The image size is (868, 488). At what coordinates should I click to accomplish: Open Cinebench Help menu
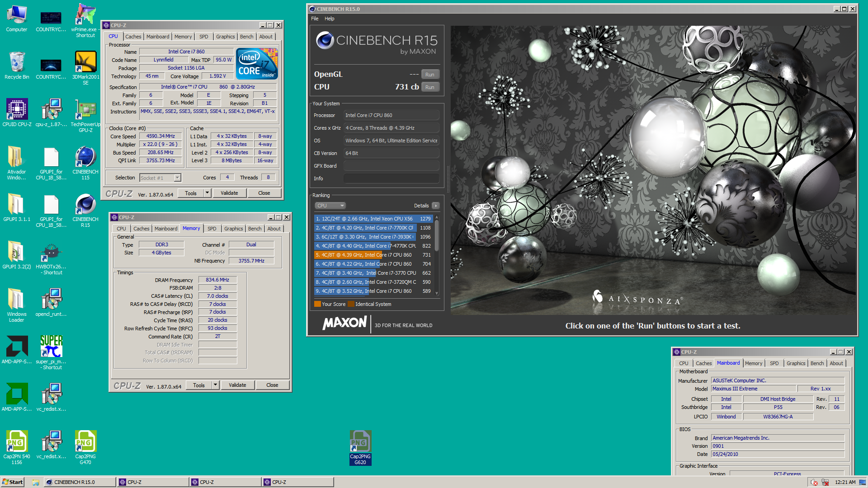[x=330, y=19]
